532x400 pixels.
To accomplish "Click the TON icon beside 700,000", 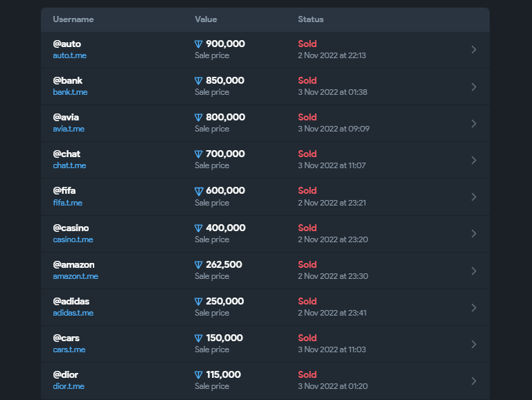I will pos(199,154).
